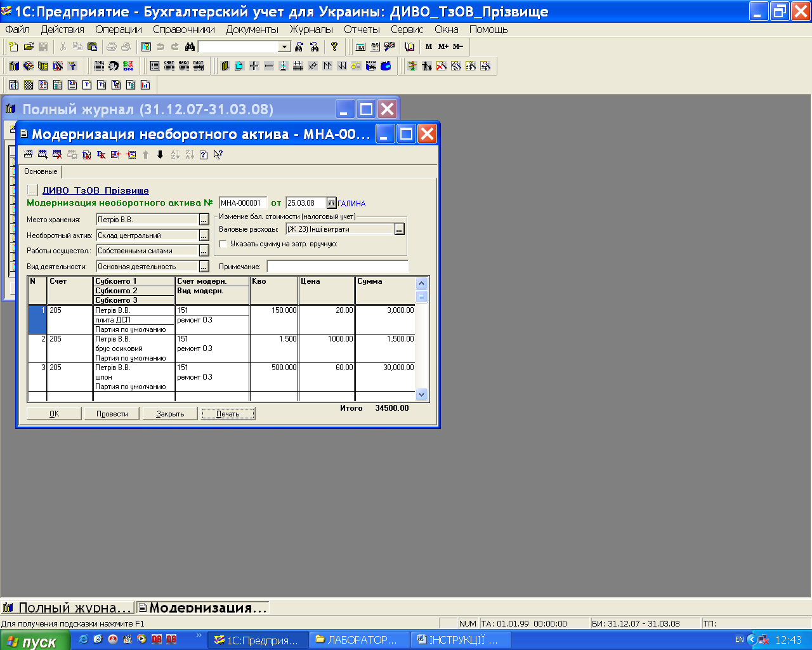The width and height of the screenshot is (812, 650).
Task: Click the document help question mark page icon
Action: click(204, 154)
